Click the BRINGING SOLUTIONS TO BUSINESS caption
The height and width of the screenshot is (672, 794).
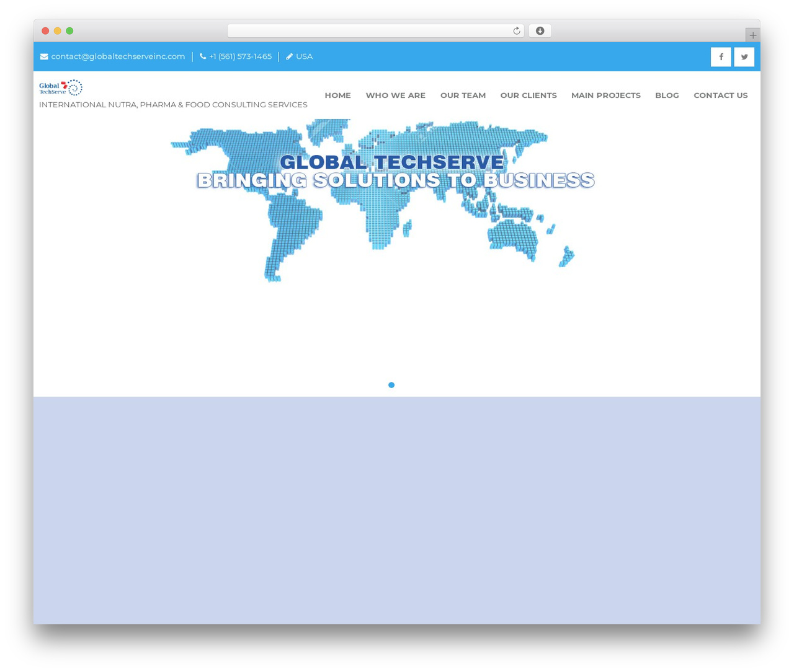(396, 180)
